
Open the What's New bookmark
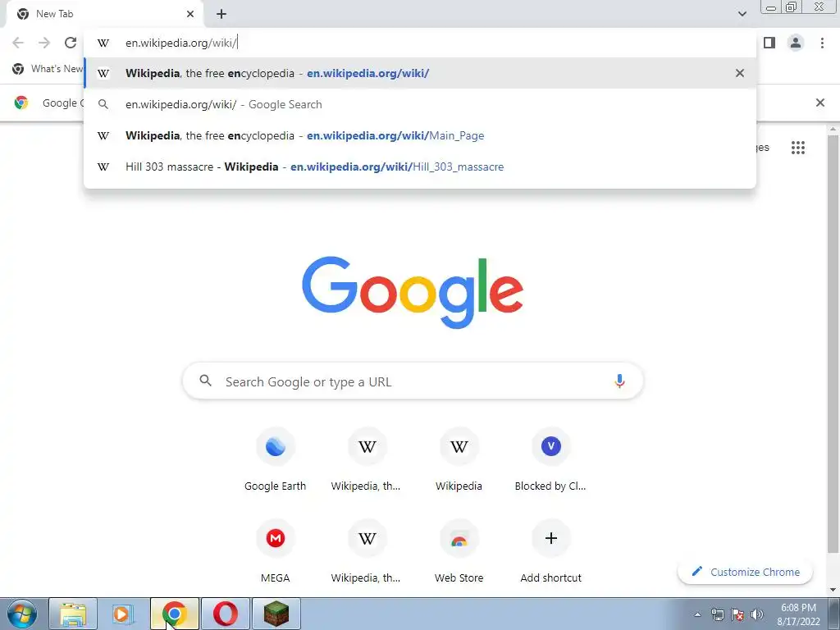click(x=47, y=69)
